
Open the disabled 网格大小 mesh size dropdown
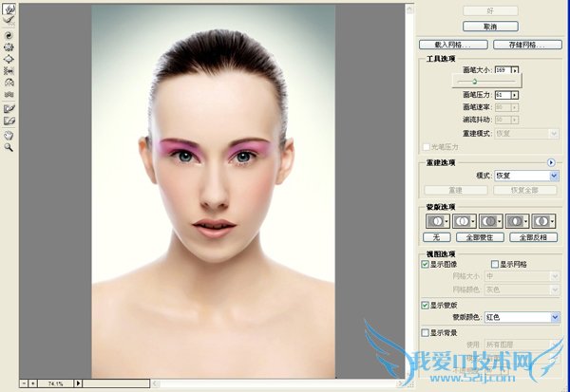point(522,276)
